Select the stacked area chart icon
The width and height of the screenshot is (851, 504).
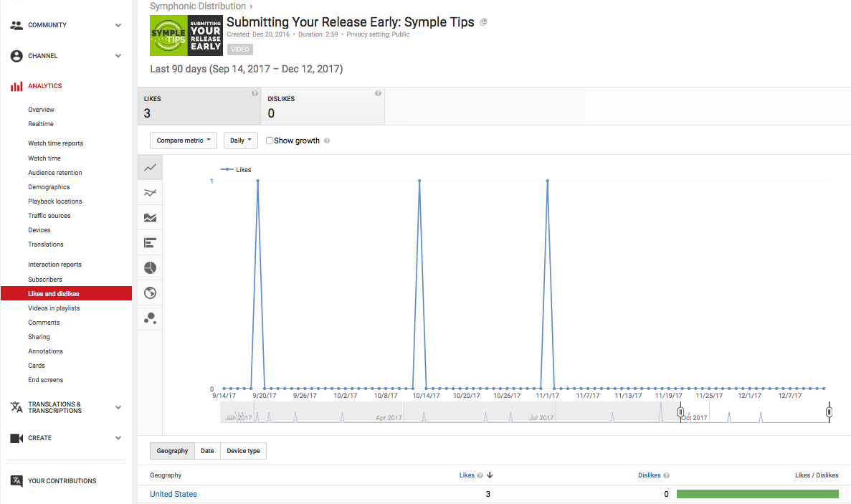pos(151,217)
